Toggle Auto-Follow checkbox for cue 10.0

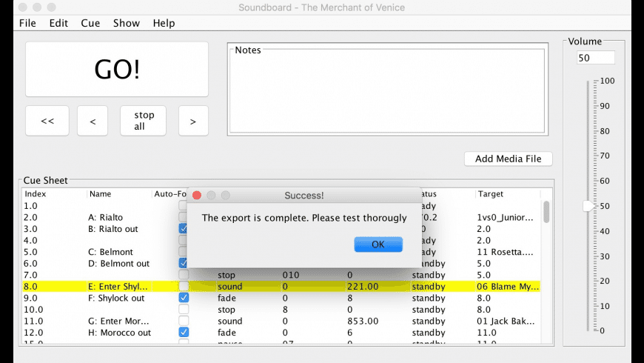[184, 309]
